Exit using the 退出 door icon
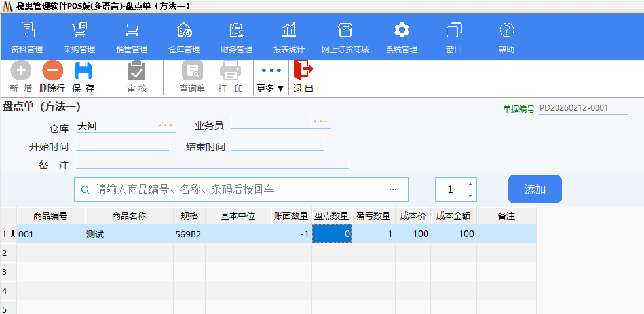 (303, 69)
